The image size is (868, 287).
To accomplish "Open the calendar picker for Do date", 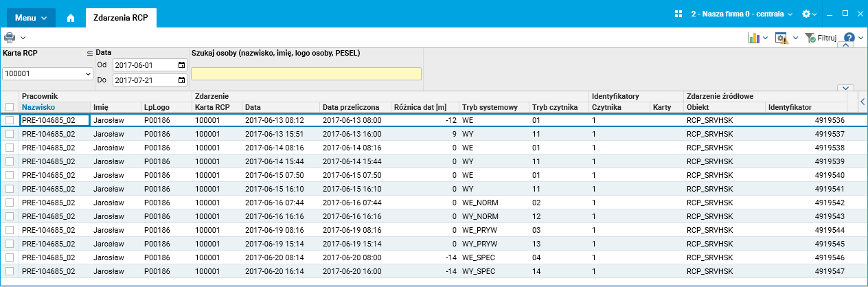I will (181, 80).
